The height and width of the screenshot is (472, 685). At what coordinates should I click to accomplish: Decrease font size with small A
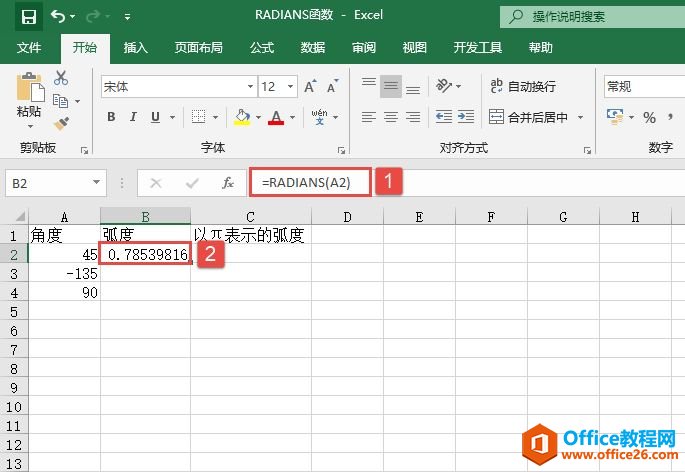332,87
